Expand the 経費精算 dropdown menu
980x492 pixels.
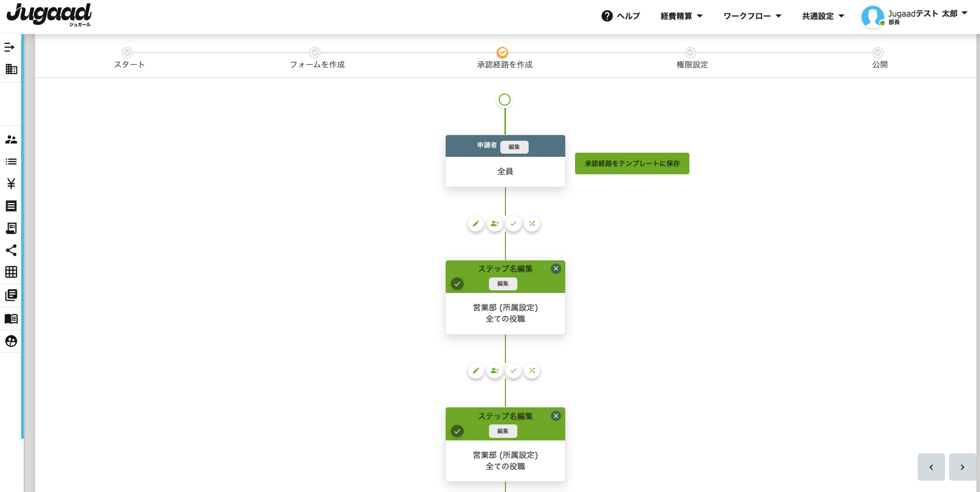tap(681, 16)
